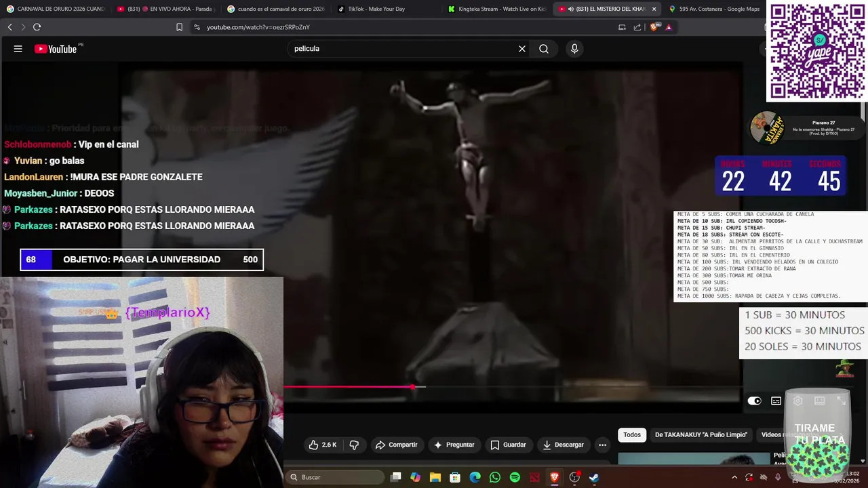Click the tray microphone status icon

[778, 477]
